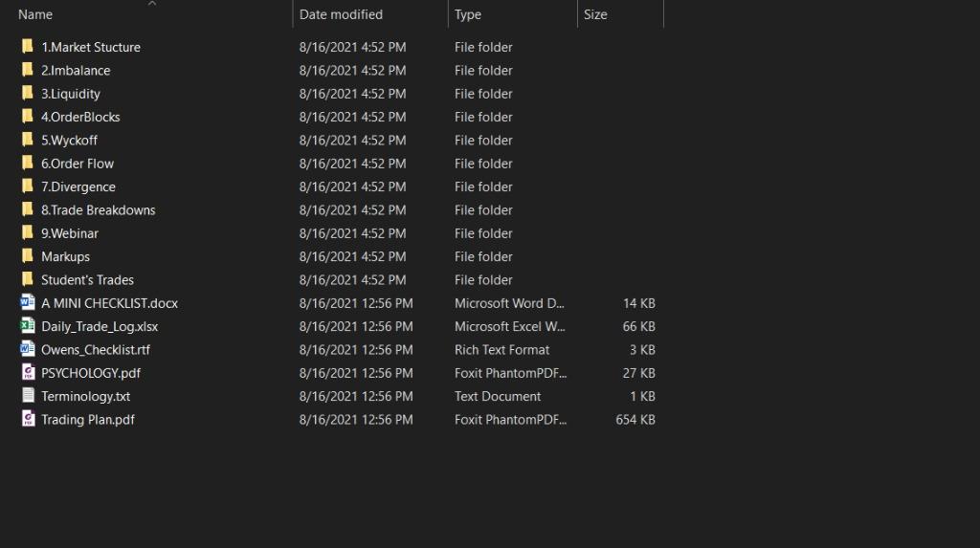Click the PDF icon next to Trading Plan.pdf
The height and width of the screenshot is (548, 980).
(x=27, y=419)
